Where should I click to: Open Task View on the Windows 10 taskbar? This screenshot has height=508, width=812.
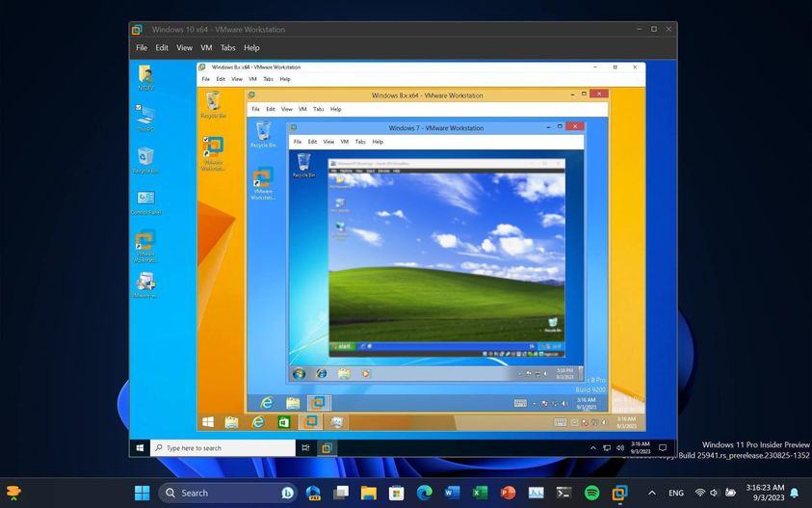pos(305,448)
